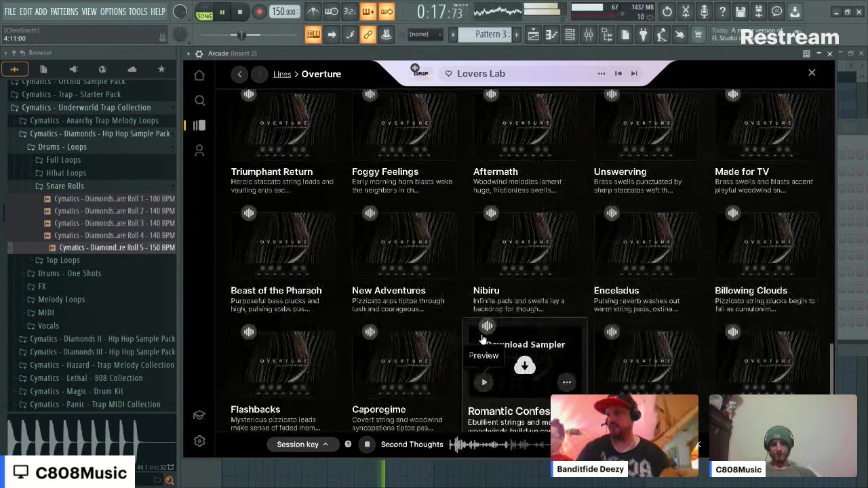Viewport: 868px width, 488px height.
Task: Open the Playlist view icon
Action: tap(534, 35)
